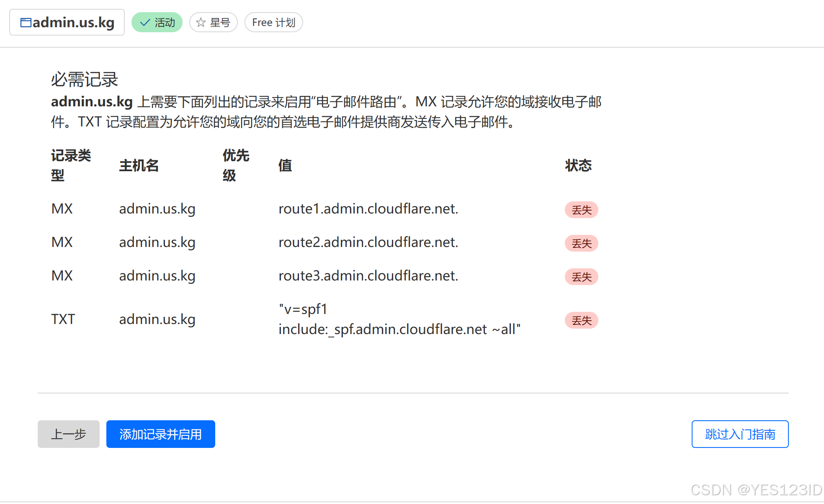This screenshot has height=504, width=824.
Task: Click the Free 计划 plan badge
Action: point(273,23)
